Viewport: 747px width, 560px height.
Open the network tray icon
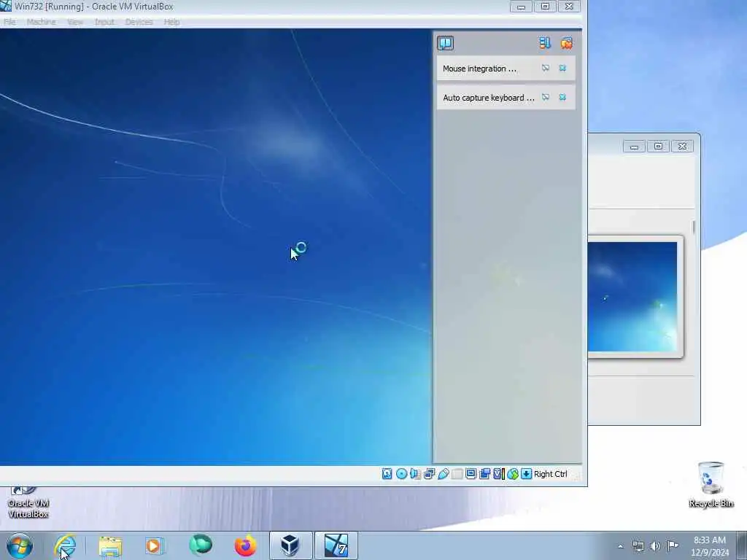point(638,546)
